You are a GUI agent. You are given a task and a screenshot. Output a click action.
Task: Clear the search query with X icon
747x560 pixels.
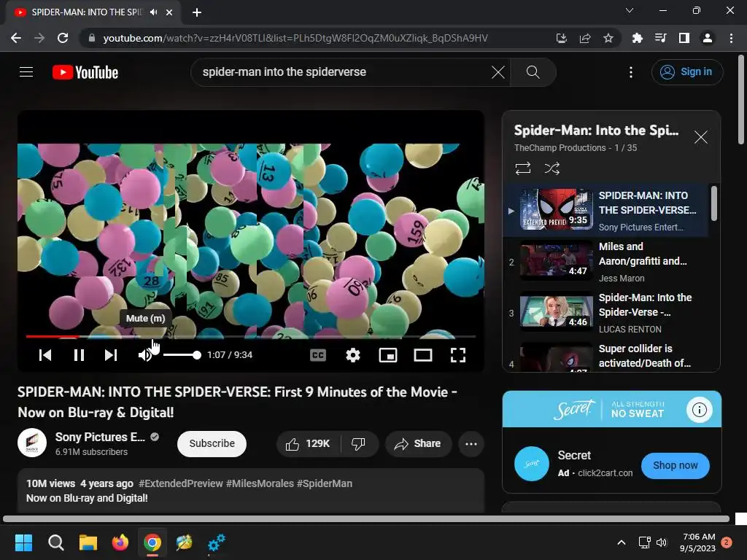click(x=498, y=72)
